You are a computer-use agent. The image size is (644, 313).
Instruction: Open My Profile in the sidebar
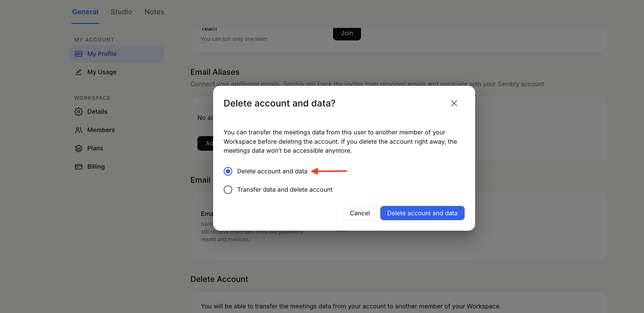pos(116,54)
